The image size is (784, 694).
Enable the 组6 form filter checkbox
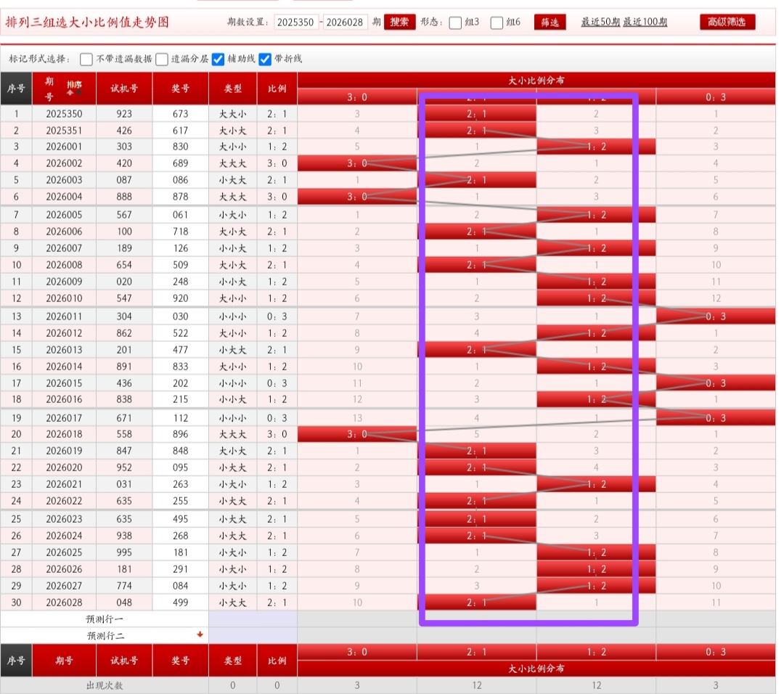point(497,23)
